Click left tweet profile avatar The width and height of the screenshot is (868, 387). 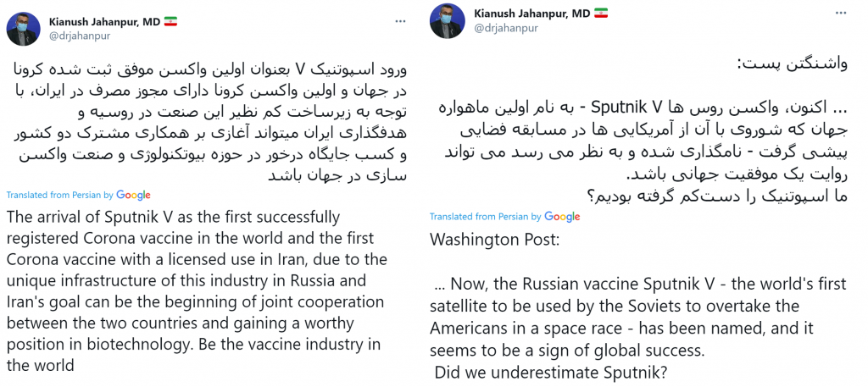[x=23, y=29]
